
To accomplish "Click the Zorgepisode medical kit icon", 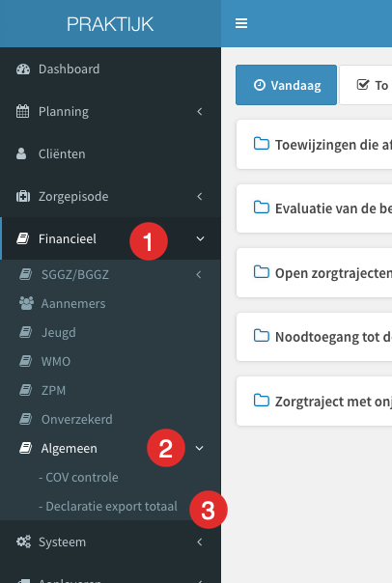I will [23, 196].
